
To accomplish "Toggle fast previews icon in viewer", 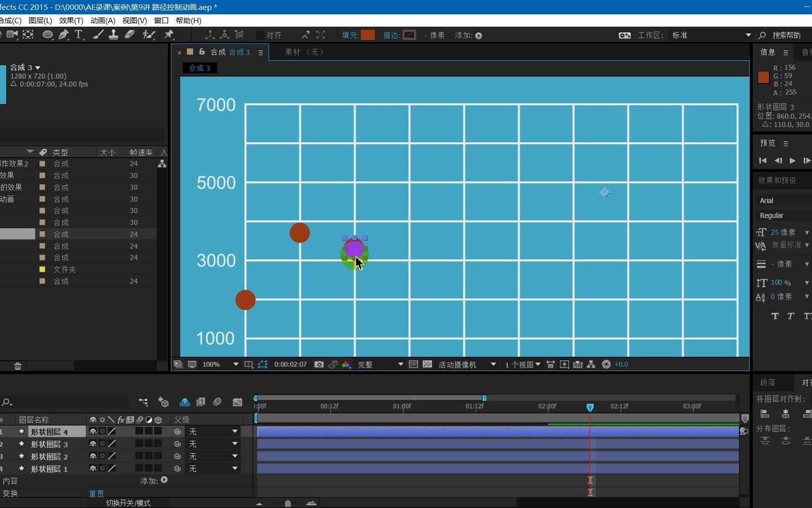I will click(x=564, y=364).
